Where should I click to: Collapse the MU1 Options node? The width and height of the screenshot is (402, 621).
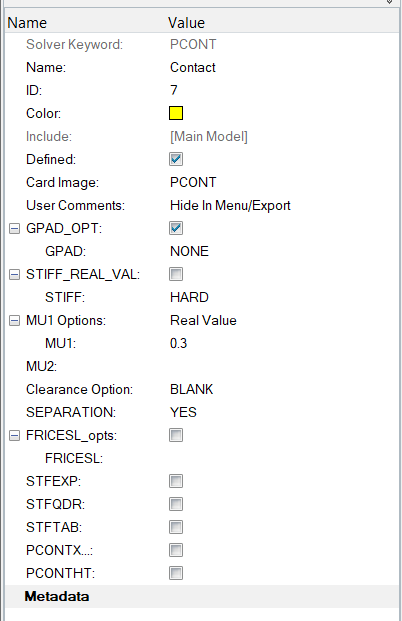click(14, 320)
